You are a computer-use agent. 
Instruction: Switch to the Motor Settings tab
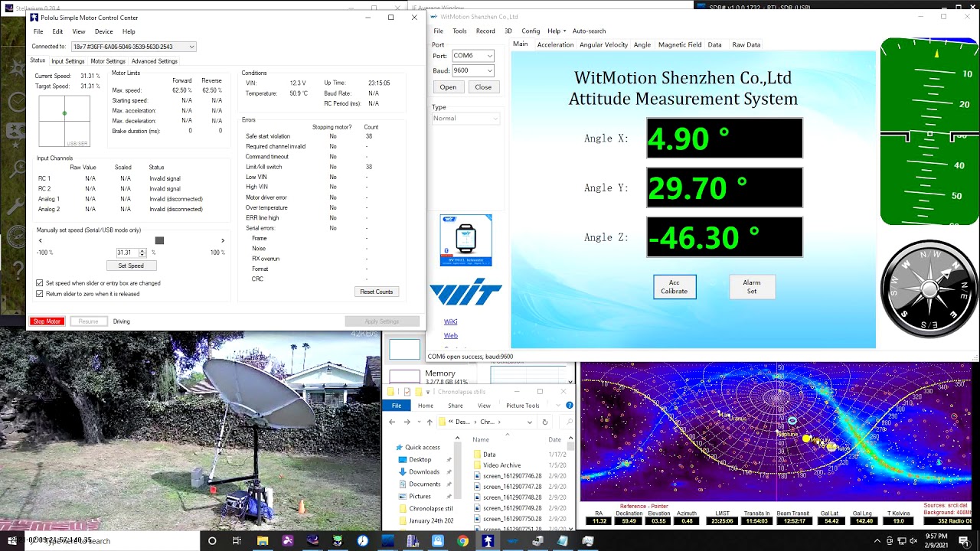tap(107, 61)
